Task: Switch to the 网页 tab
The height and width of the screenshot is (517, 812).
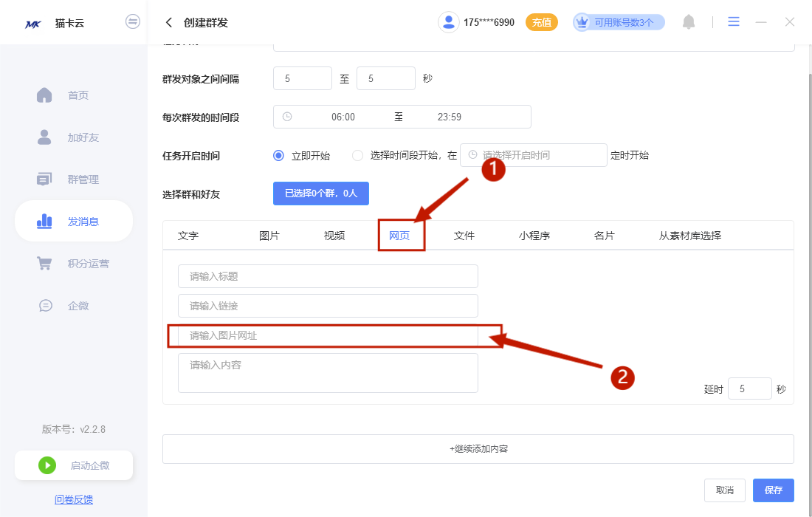Action: point(399,236)
